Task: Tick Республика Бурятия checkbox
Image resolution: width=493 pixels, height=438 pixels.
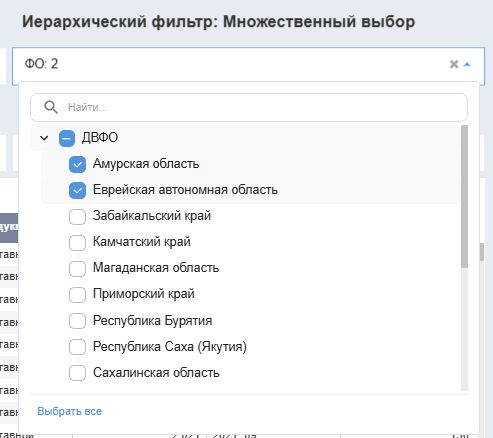Action: (x=77, y=321)
